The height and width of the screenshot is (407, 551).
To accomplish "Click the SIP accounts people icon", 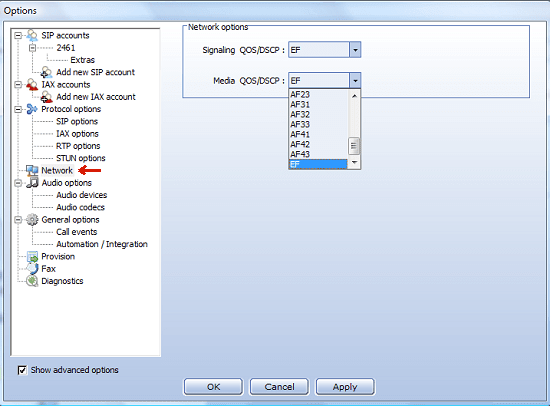I will coord(32,35).
